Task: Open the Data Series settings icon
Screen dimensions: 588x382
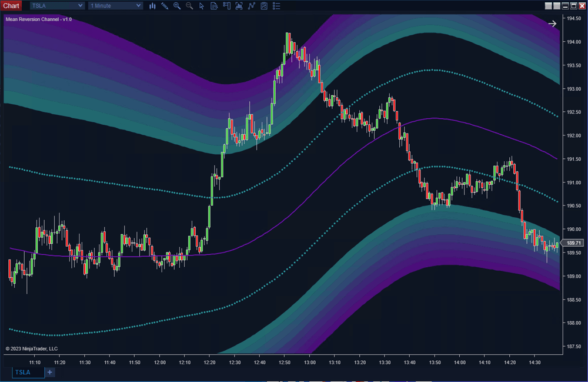Action: click(x=214, y=6)
